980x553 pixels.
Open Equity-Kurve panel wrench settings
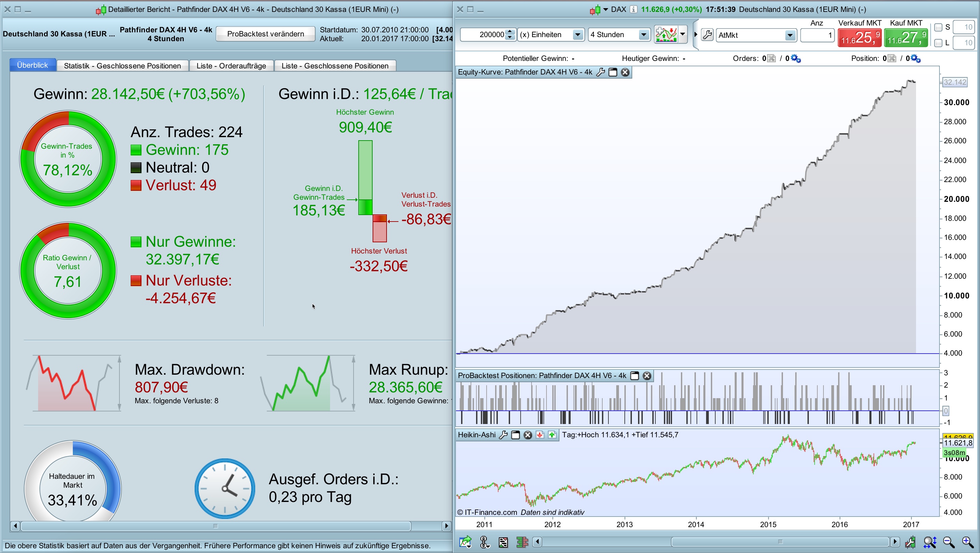tap(601, 72)
